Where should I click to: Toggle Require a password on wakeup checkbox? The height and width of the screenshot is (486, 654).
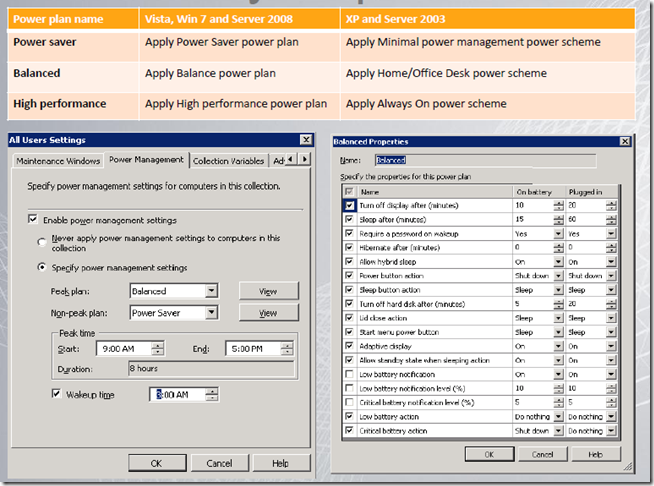(x=349, y=233)
